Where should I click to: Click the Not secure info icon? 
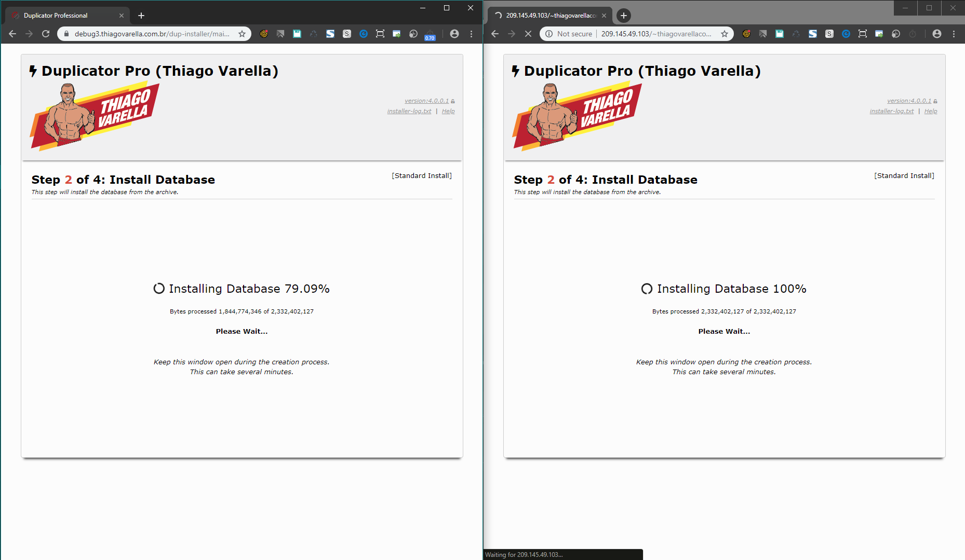548,34
